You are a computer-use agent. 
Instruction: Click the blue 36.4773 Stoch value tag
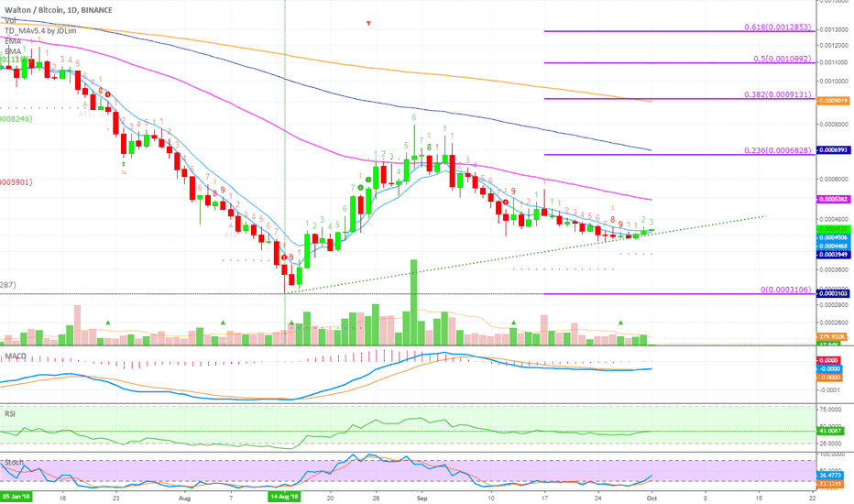point(831,475)
